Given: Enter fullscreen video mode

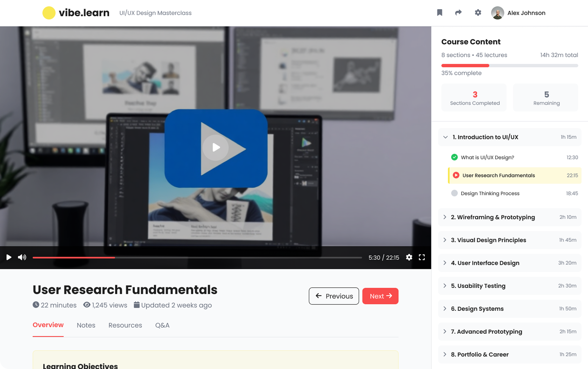Looking at the screenshot, I should click(x=422, y=257).
